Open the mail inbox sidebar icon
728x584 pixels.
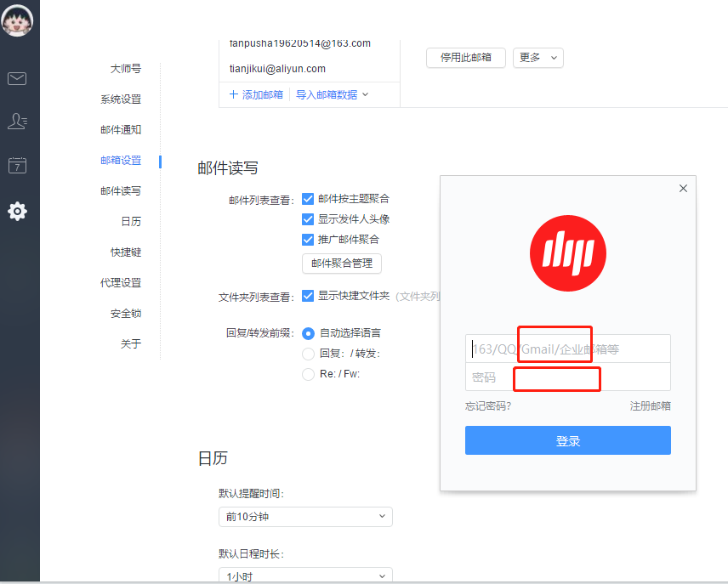tap(17, 79)
